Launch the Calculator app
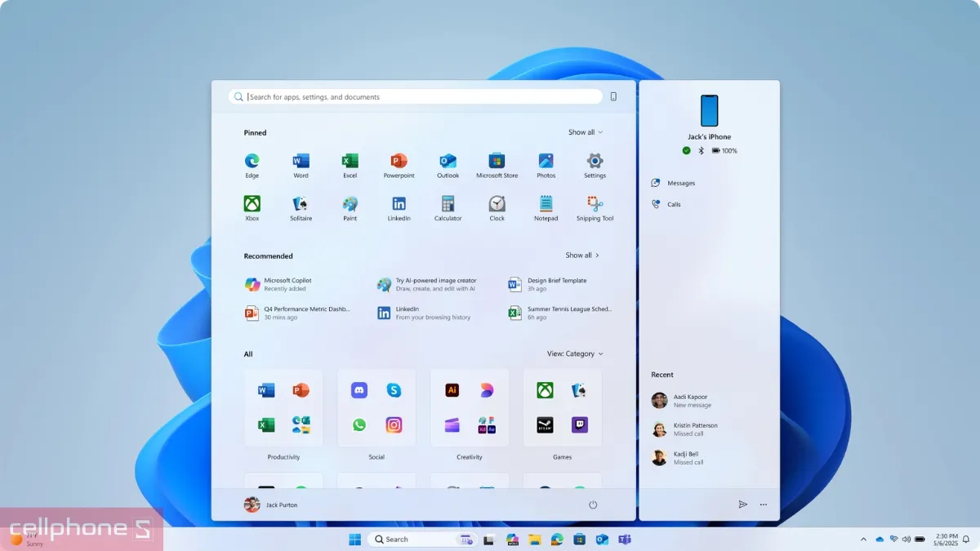The height and width of the screenshot is (551, 980). tap(448, 208)
